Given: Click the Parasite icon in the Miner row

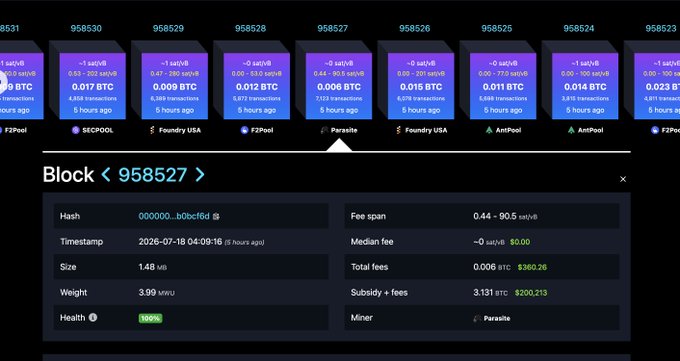Looking at the screenshot, I should (x=477, y=318).
